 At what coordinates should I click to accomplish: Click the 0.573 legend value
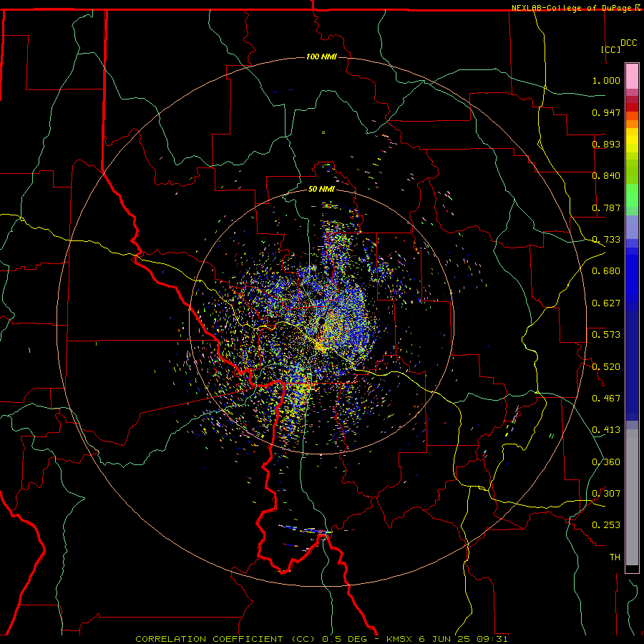pos(606,335)
